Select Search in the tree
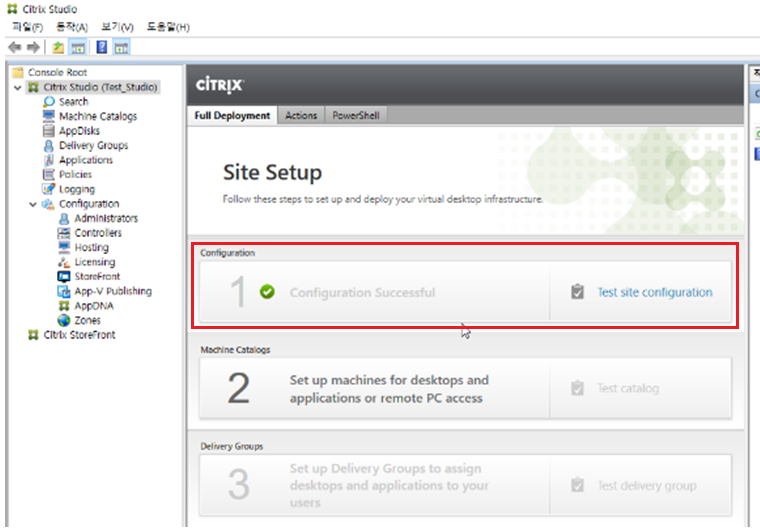760x529 pixels. click(74, 102)
